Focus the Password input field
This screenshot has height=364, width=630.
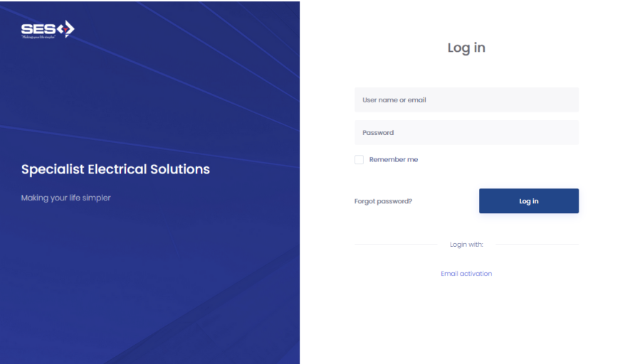[466, 132]
